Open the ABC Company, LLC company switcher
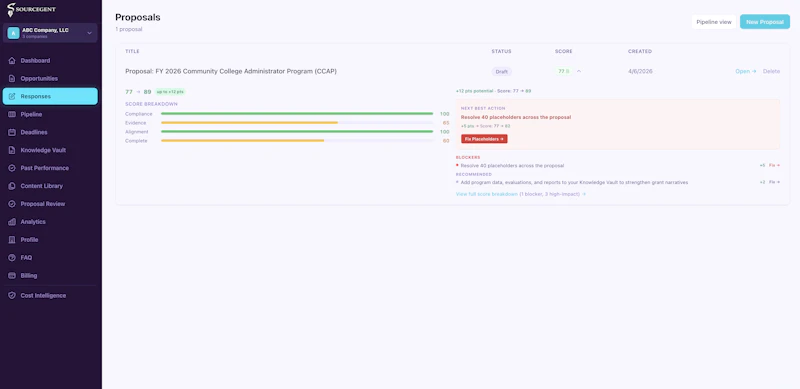Image resolution: width=800 pixels, height=389 pixels. 50,33
